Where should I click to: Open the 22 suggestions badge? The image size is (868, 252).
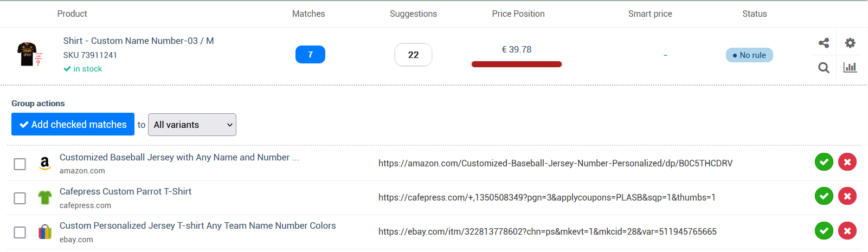click(413, 55)
